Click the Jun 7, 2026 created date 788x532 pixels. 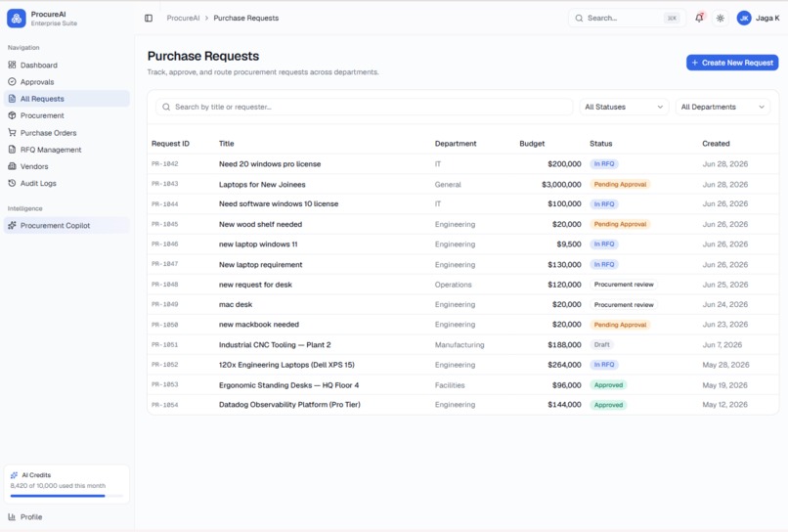[x=722, y=345]
